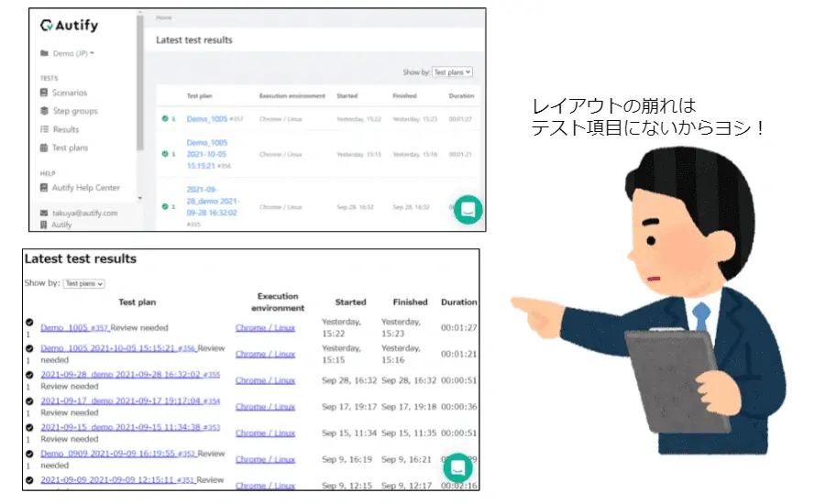Viewport: 826px width, 504px height.
Task: Click the black check icon beside the #354 row
Action: tap(29, 401)
